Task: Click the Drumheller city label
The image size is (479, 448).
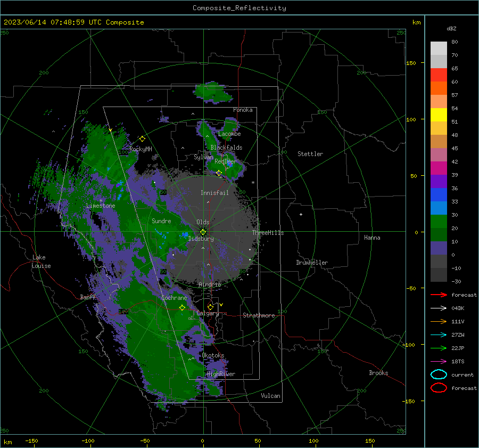Action: click(x=312, y=263)
